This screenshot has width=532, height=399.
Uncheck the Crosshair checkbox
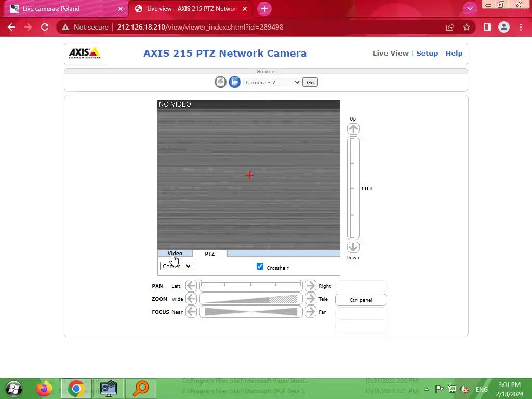coord(260,267)
